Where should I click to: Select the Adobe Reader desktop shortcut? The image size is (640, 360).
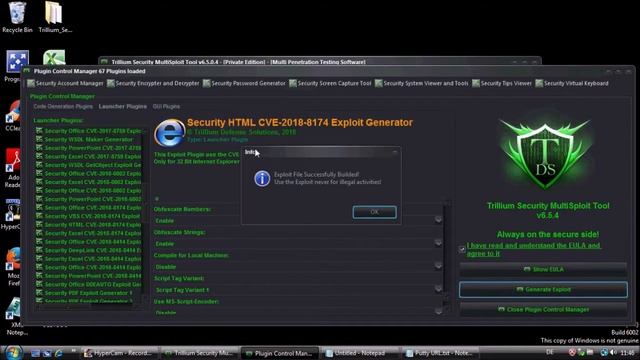click(13, 168)
